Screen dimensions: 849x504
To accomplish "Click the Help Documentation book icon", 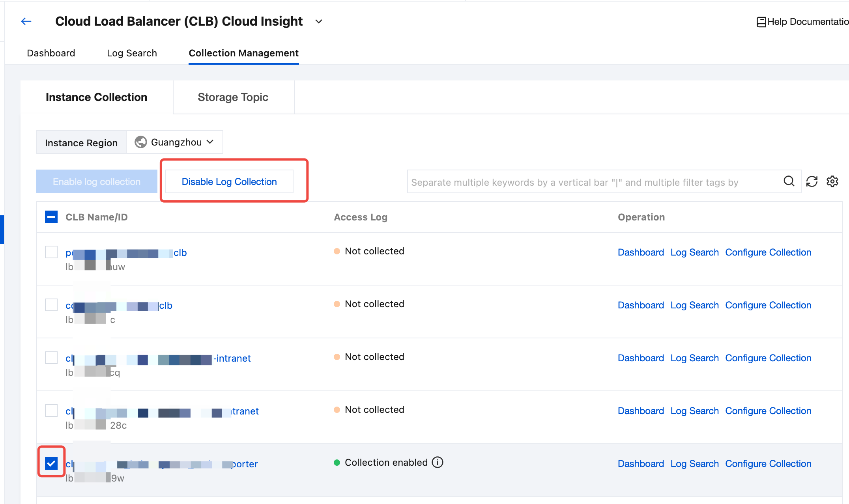I will 761,22.
